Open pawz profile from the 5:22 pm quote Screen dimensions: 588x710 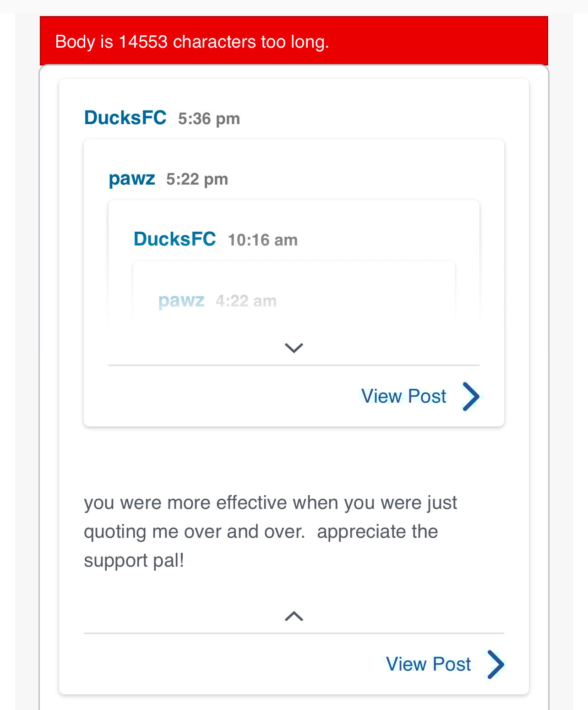pyautogui.click(x=132, y=179)
